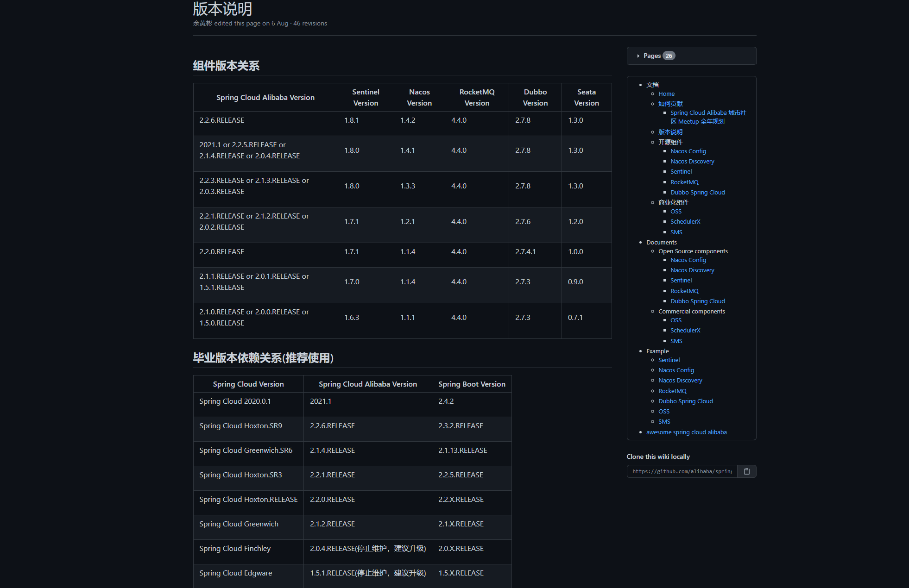
Task: Select the Spring Cloud Hoxton.RELEASE cell
Action: pos(248,503)
